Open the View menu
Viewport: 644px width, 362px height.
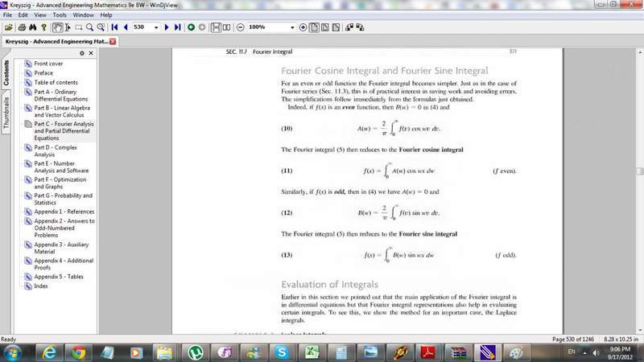pyautogui.click(x=39, y=14)
